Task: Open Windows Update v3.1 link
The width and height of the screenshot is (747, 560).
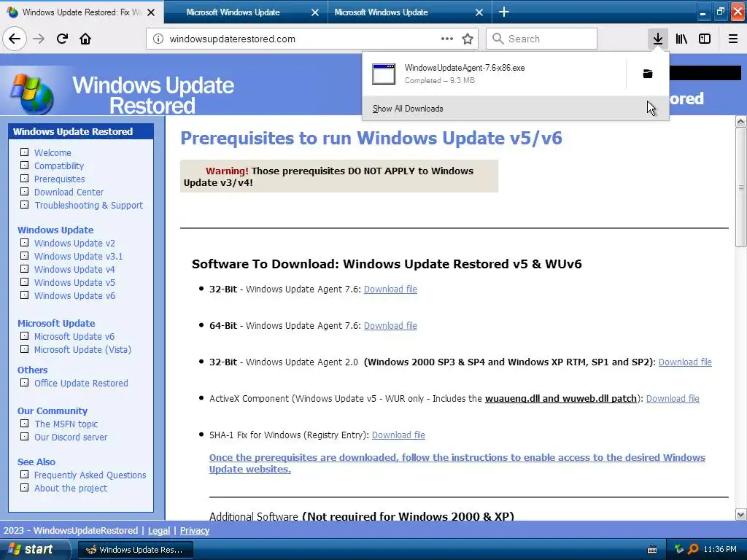Action: [79, 256]
